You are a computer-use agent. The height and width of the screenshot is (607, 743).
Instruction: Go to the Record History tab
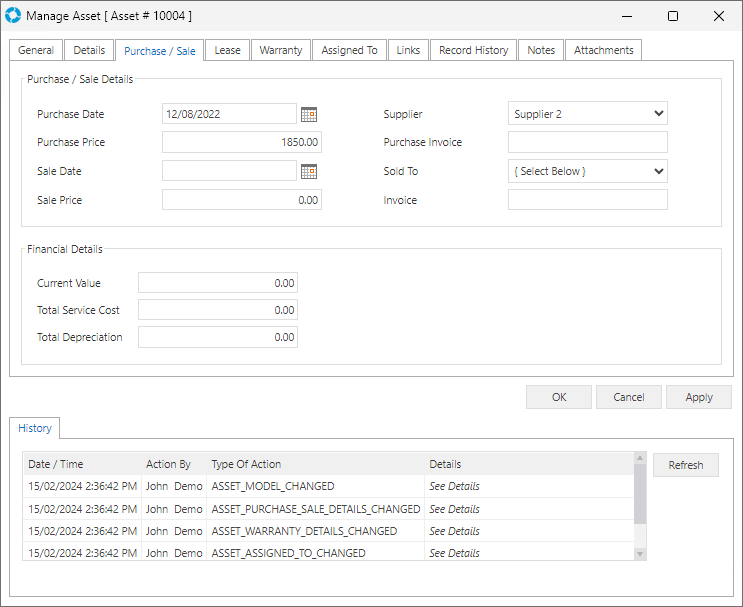[473, 50]
